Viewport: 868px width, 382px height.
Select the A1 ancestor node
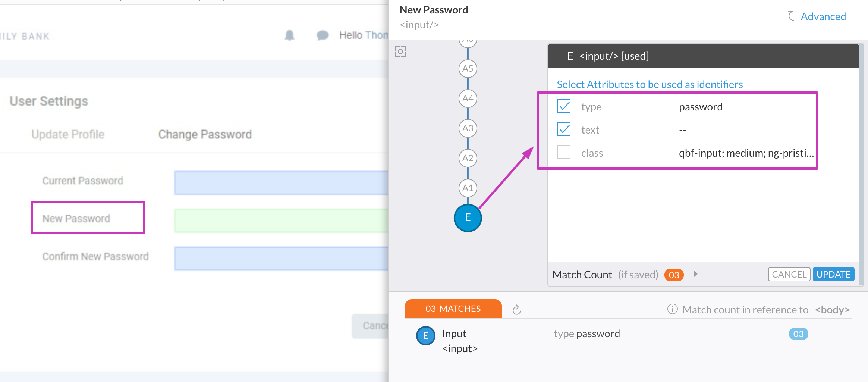point(468,188)
